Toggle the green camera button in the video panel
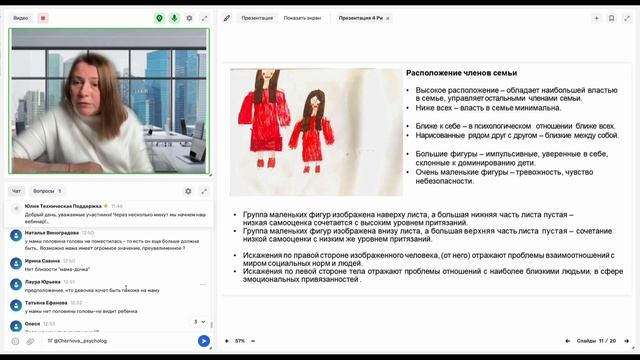 tap(159, 18)
